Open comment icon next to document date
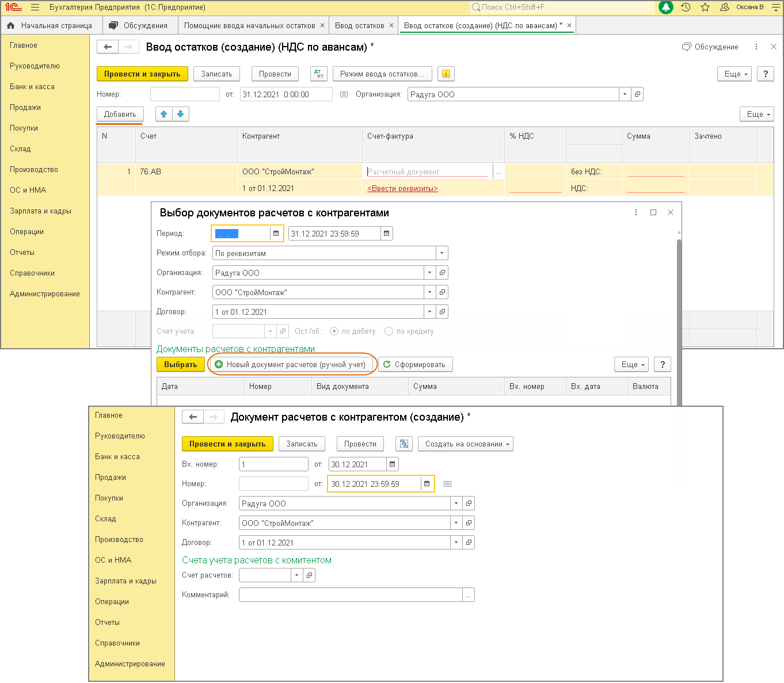This screenshot has width=784, height=683. tap(344, 94)
